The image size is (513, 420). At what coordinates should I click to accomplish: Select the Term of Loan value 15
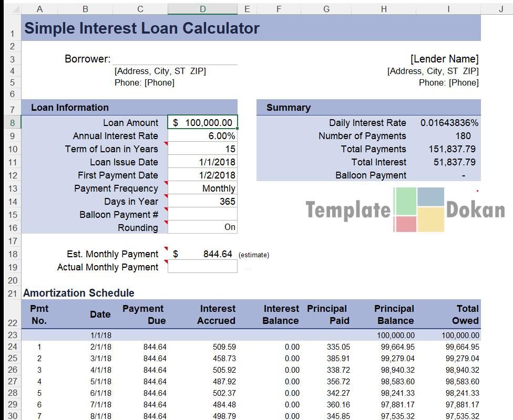click(202, 149)
